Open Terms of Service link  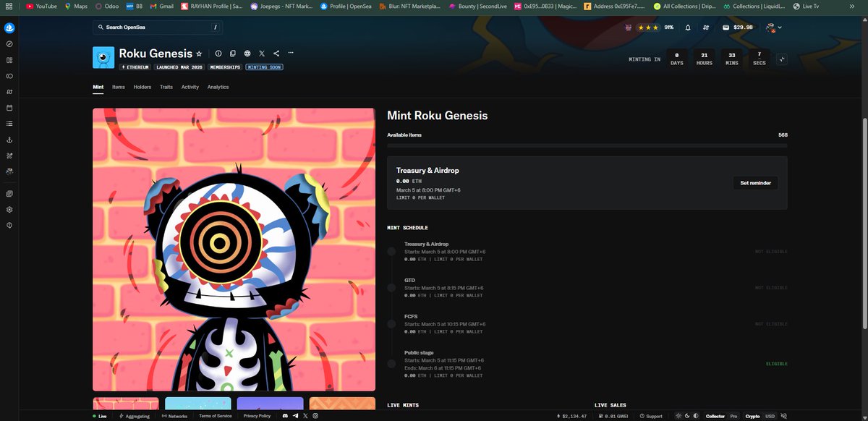[215, 416]
